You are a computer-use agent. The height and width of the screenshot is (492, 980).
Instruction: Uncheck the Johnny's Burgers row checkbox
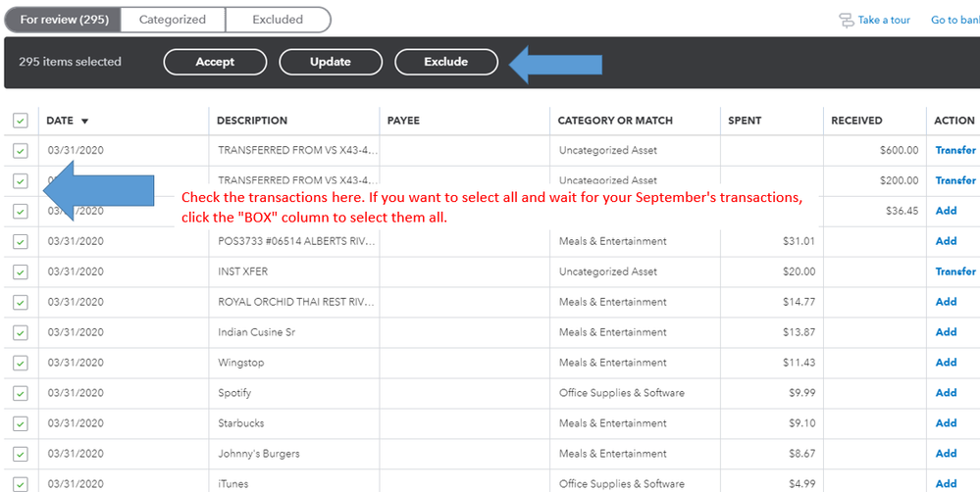pos(21,454)
